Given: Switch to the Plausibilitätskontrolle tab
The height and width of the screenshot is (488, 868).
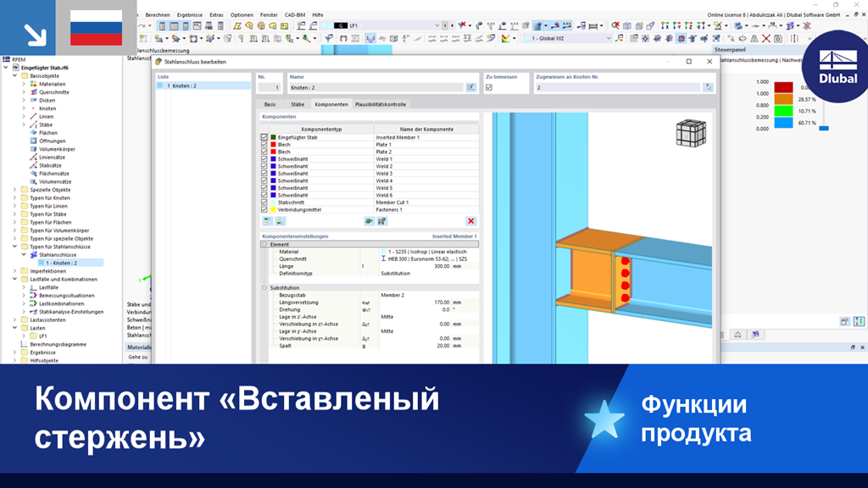Looking at the screenshot, I should coord(381,103).
